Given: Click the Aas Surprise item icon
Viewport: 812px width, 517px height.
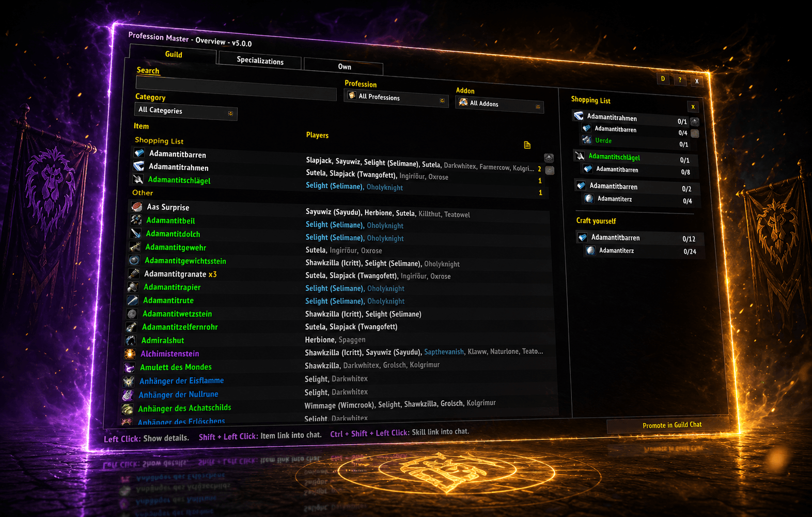Looking at the screenshot, I should (137, 207).
